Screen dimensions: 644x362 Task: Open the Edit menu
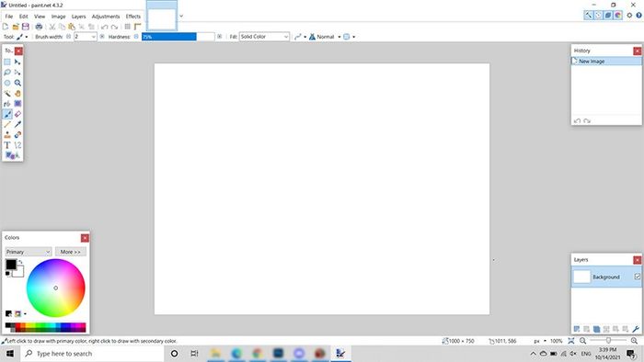23,17
